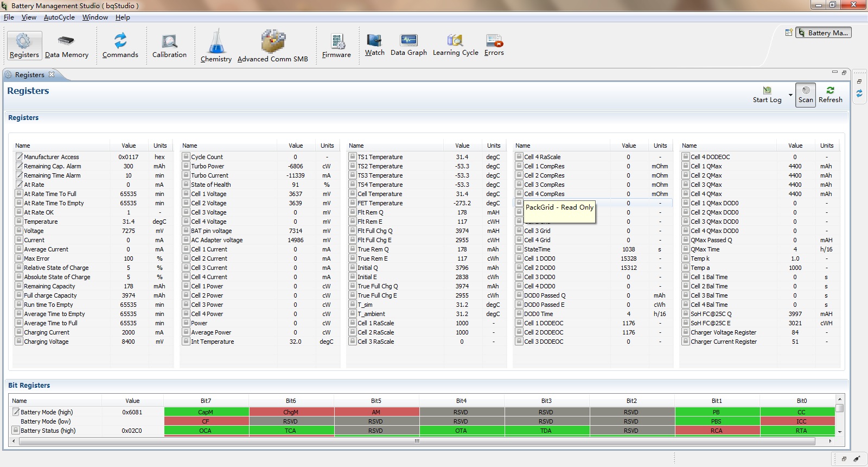Viewport: 868px width, 467px height.
Task: Select the Registers tab
Action: coord(29,75)
